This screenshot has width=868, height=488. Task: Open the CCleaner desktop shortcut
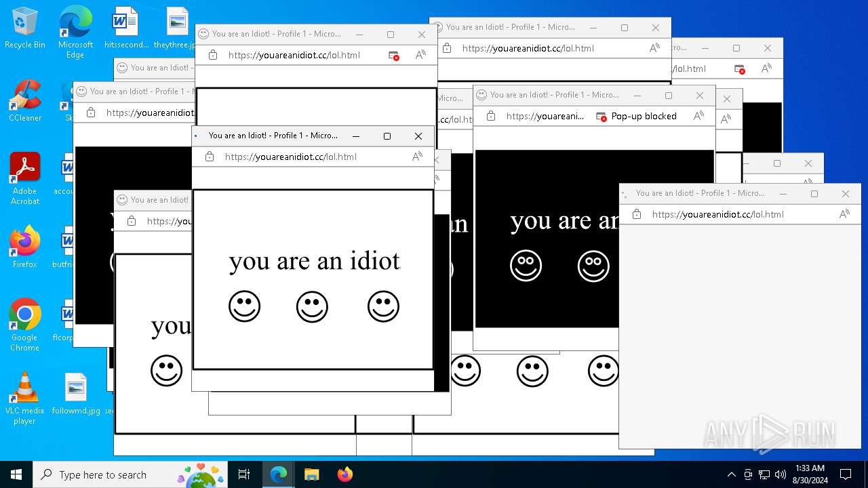(x=25, y=100)
